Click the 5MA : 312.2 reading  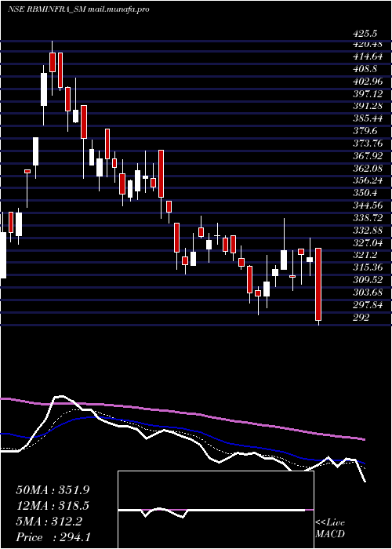pos(49,522)
